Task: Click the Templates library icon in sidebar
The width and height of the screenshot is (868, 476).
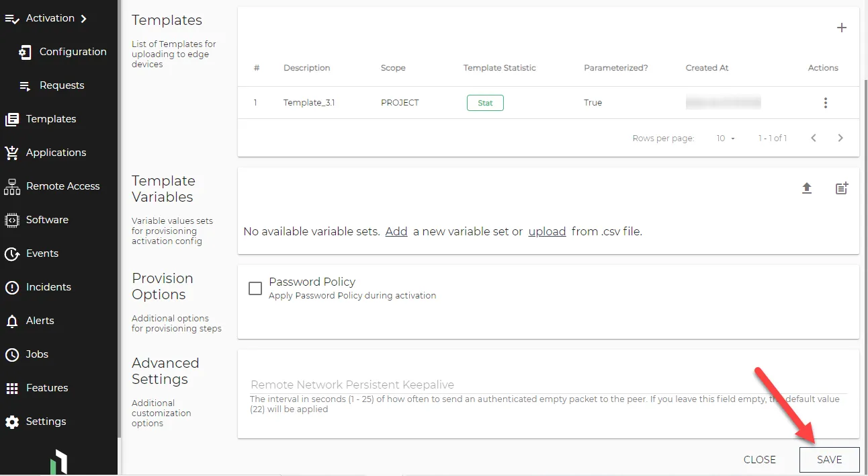Action: point(12,120)
